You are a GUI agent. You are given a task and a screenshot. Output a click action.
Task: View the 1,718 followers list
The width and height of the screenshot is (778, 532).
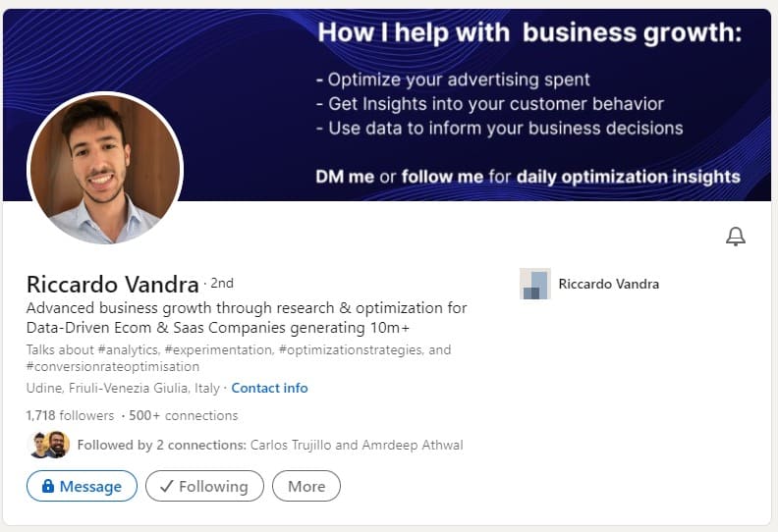[x=70, y=415]
